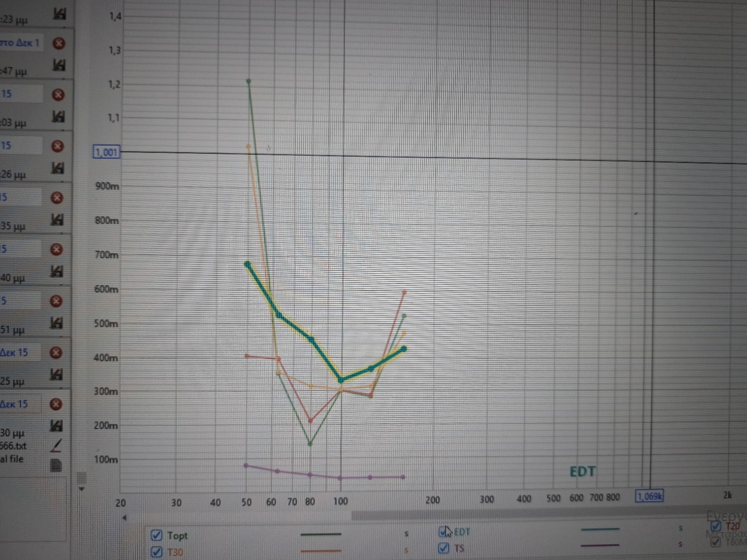Click the measurement list's scroll-down arrow

click(82, 489)
